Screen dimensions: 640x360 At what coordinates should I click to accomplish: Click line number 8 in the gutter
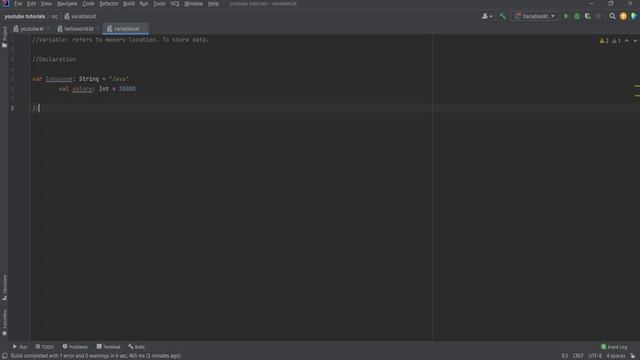tap(12, 108)
